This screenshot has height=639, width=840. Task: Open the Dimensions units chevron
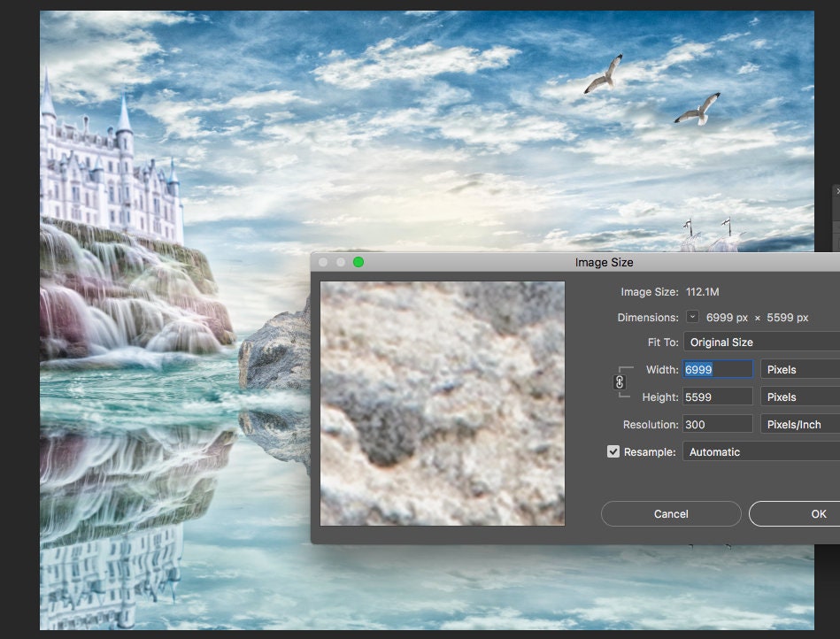[x=695, y=317]
